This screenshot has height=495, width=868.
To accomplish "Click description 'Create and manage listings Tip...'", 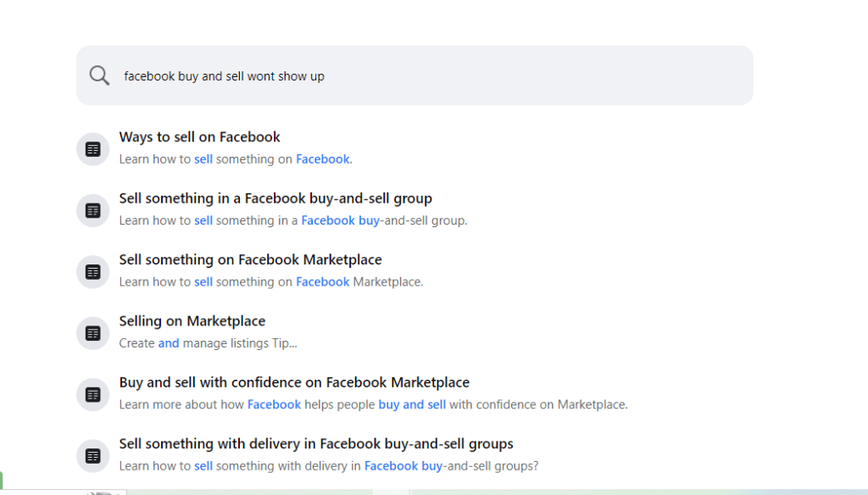I will (209, 344).
